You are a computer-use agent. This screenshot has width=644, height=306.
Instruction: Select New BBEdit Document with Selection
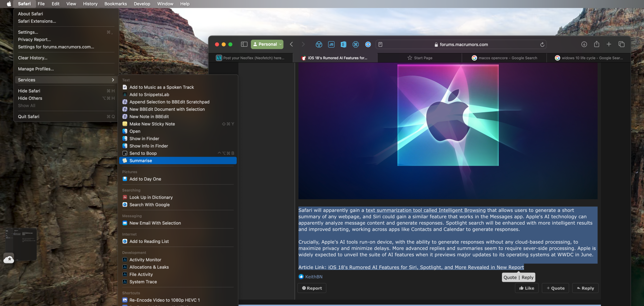click(x=178, y=109)
